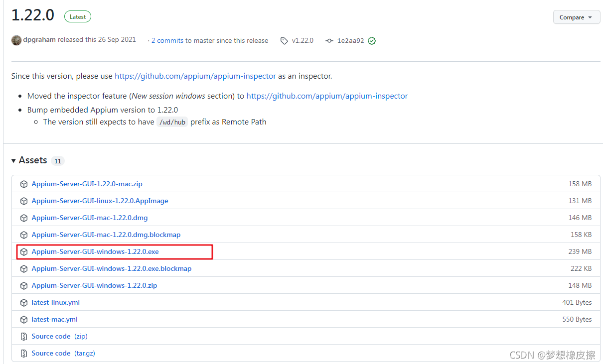Click the release date 26 Sep 2021
Viewport: 603px width, 364px height.
[117, 40]
